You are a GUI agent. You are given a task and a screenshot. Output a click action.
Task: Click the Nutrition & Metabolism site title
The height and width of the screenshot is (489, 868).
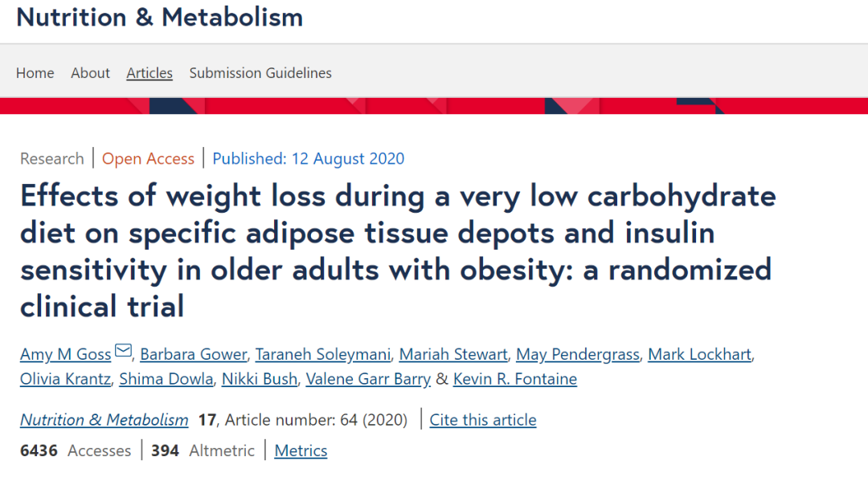pyautogui.click(x=159, y=17)
